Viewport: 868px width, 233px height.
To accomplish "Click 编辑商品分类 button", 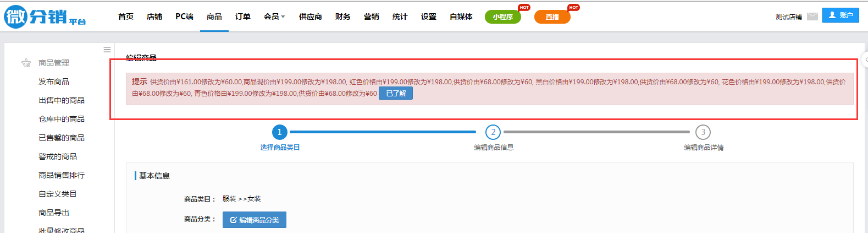I will click(x=255, y=220).
